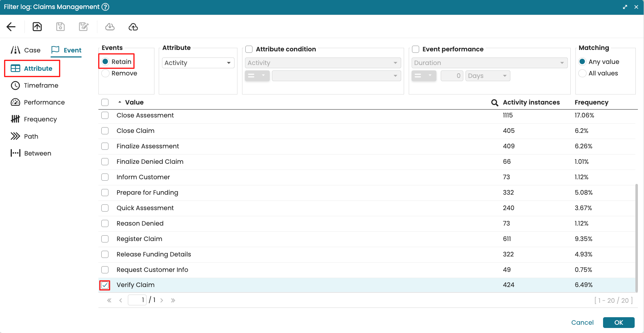Select the All values matching option
This screenshot has height=333, width=644.
[x=582, y=73]
